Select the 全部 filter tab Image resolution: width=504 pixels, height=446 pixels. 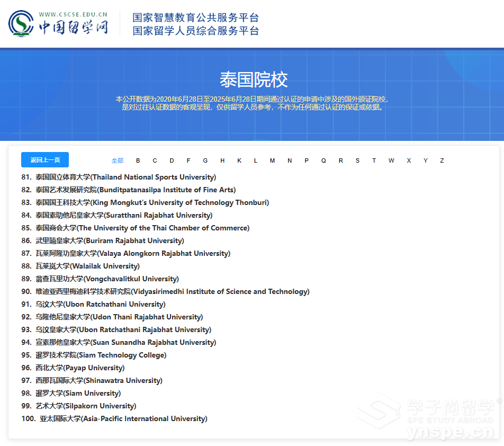tap(118, 160)
